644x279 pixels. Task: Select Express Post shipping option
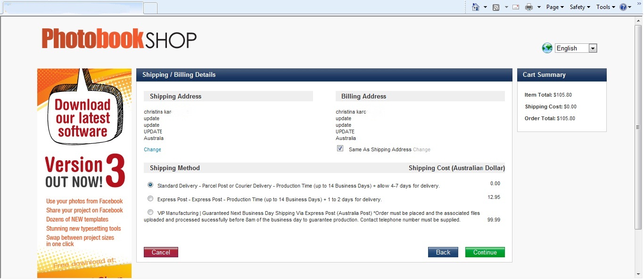150,198
